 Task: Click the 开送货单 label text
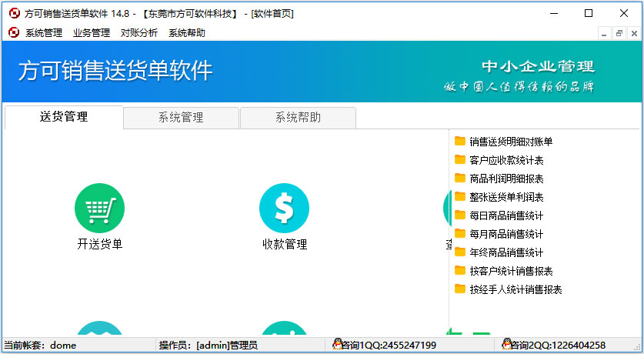click(100, 245)
